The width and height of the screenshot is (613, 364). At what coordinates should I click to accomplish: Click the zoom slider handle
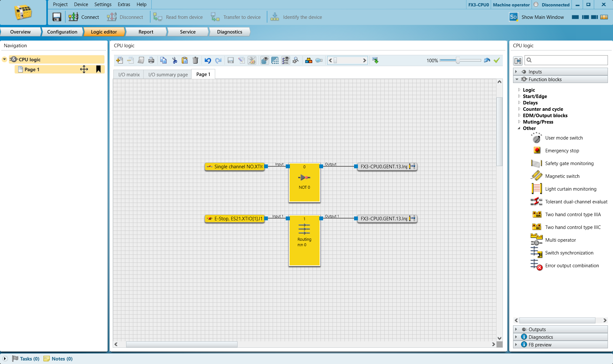[458, 60]
